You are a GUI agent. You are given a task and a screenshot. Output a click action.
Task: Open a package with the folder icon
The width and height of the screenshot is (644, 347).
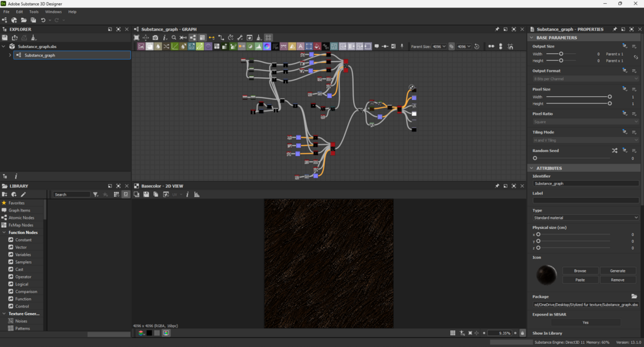[x=24, y=20]
